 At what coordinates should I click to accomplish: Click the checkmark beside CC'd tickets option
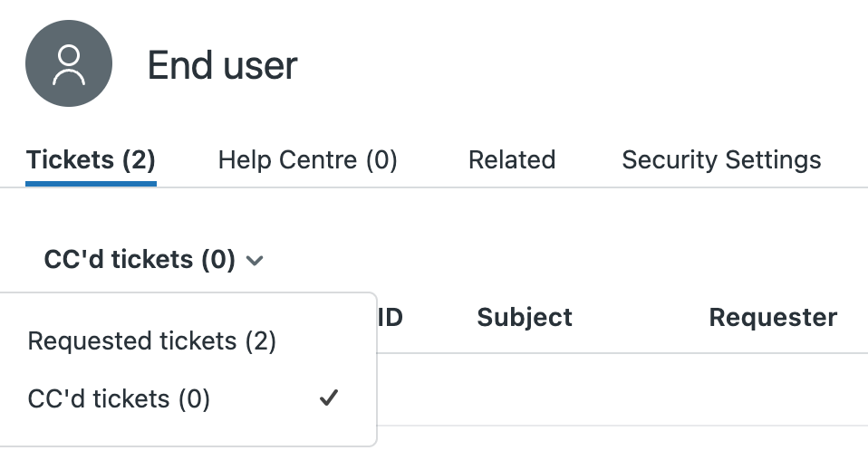coord(329,398)
